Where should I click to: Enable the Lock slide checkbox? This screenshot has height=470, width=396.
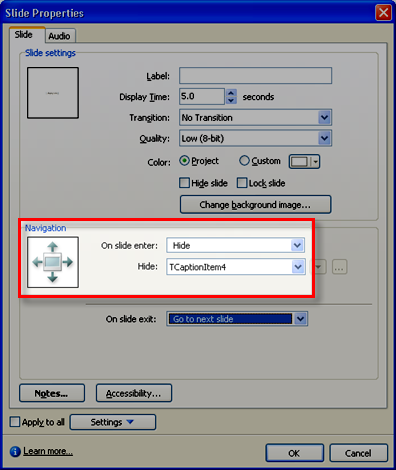242,183
